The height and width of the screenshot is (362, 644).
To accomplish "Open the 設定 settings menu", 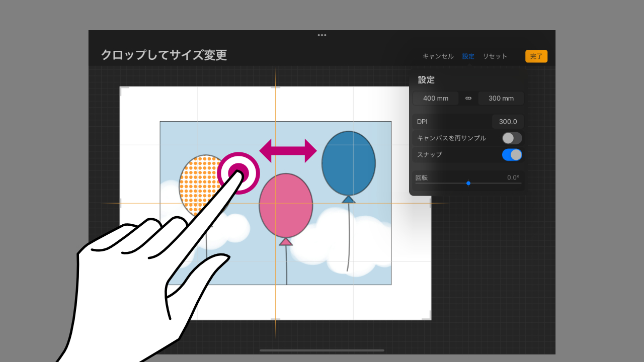I will pos(468,56).
